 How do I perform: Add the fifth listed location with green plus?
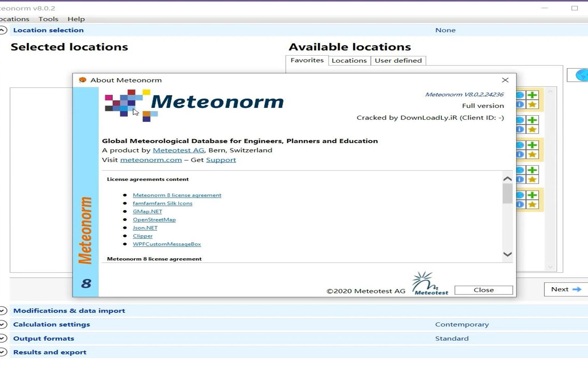pos(533,195)
